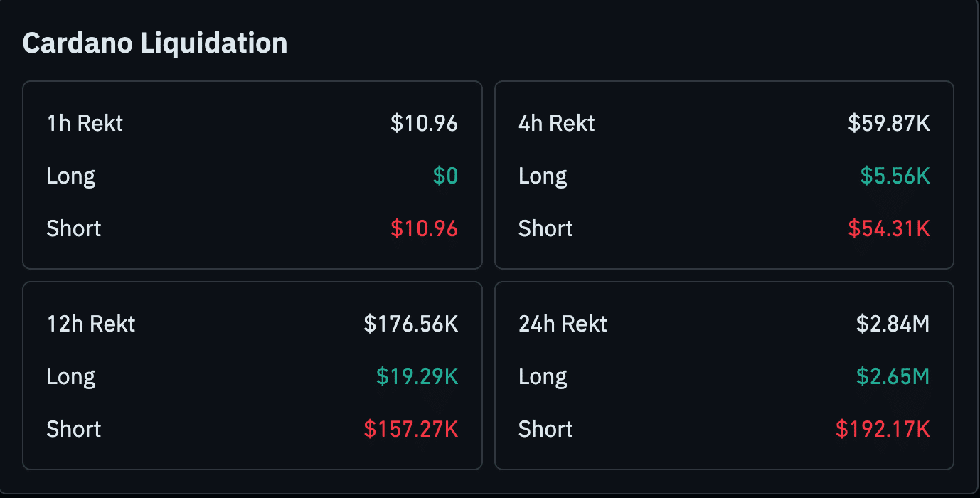Image resolution: width=980 pixels, height=498 pixels.
Task: Click the Long label in the 24h card
Action: pyautogui.click(x=543, y=376)
